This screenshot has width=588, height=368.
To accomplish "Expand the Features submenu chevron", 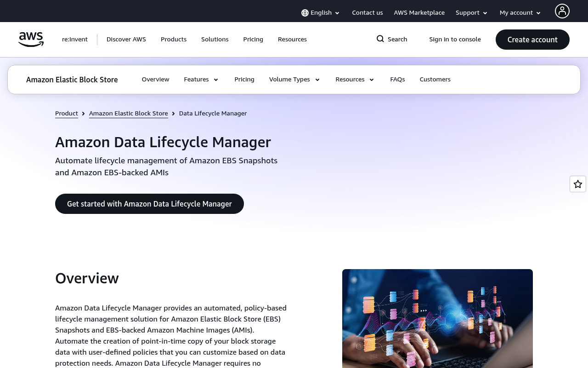I will 216,80.
